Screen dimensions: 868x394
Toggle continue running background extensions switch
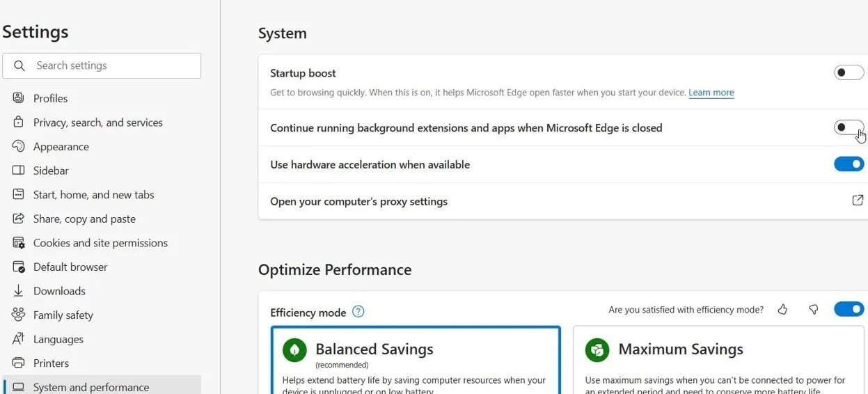point(849,127)
